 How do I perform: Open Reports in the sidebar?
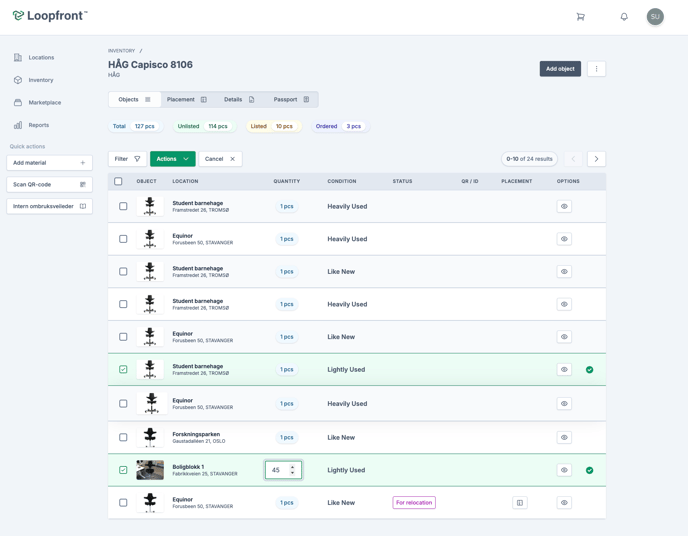point(32,125)
